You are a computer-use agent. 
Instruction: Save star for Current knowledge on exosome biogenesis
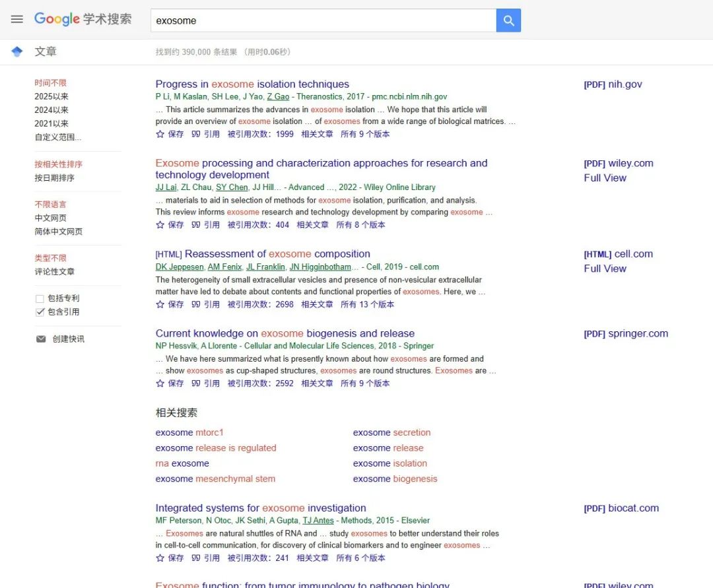pos(160,383)
